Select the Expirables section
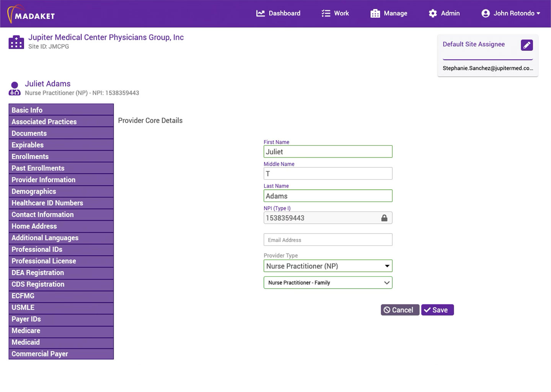The width and height of the screenshot is (551, 392). click(x=61, y=145)
